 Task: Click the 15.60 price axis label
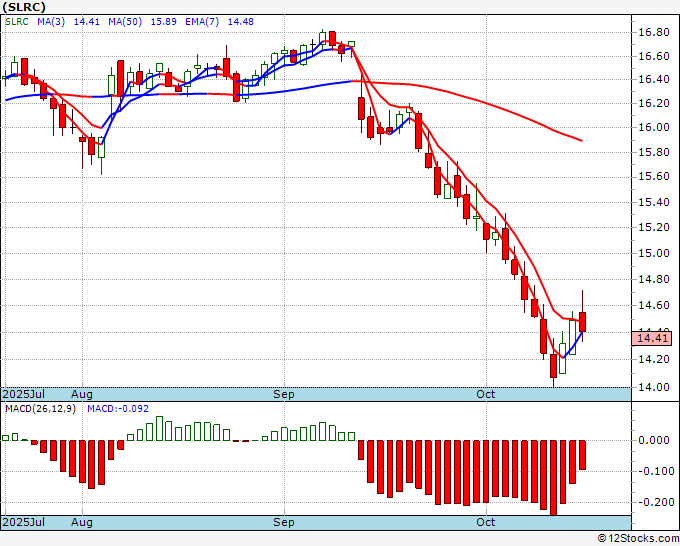pyautogui.click(x=653, y=177)
